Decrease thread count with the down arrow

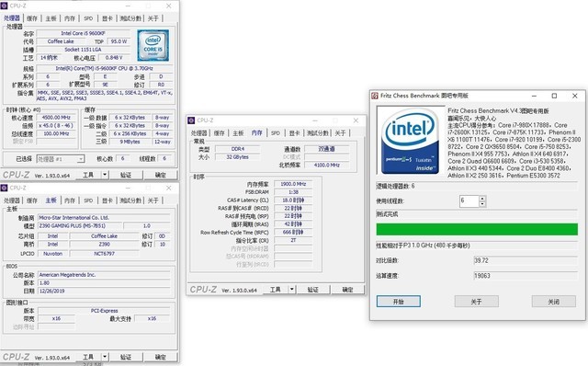[482, 204]
